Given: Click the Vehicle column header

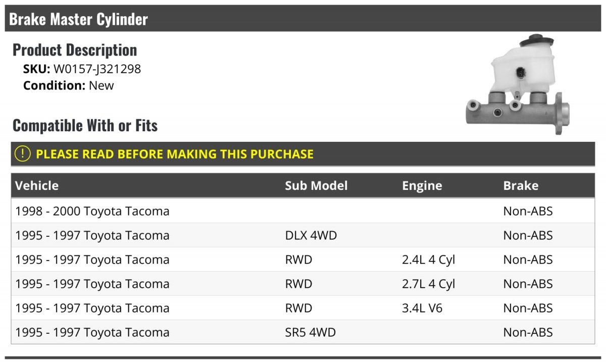Looking at the screenshot, I should (x=37, y=185).
